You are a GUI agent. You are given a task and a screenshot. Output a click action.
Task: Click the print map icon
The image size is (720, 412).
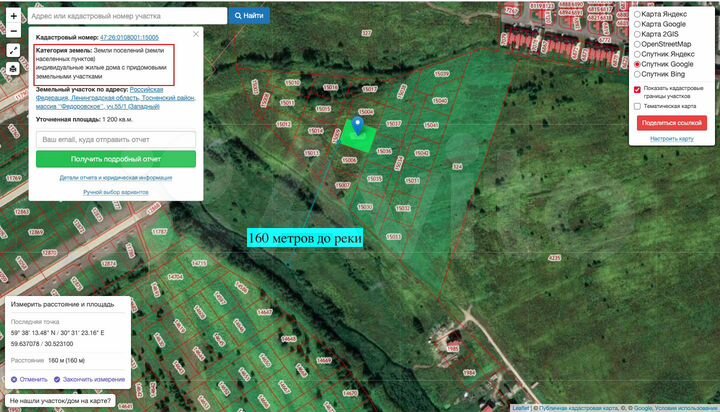[x=13, y=69]
